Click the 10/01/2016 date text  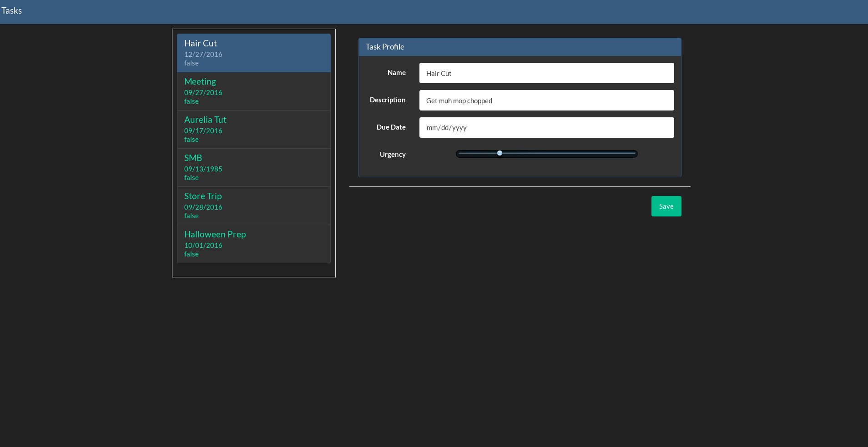(x=203, y=245)
